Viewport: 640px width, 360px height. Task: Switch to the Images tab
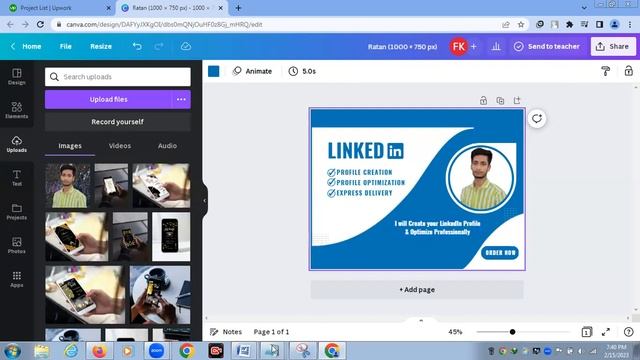pyautogui.click(x=70, y=146)
